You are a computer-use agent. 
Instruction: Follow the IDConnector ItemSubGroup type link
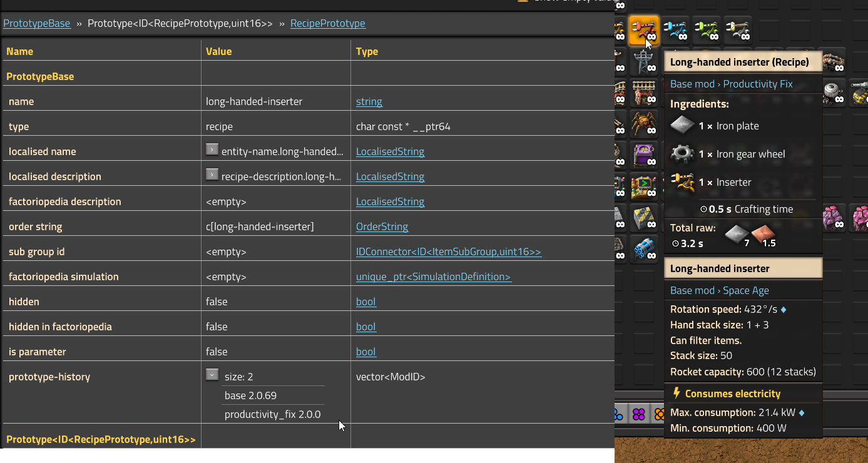pos(448,252)
